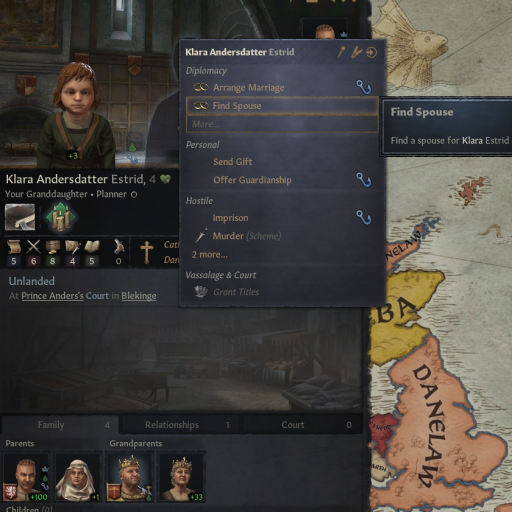Click the Catholic cross faith icon

(147, 252)
